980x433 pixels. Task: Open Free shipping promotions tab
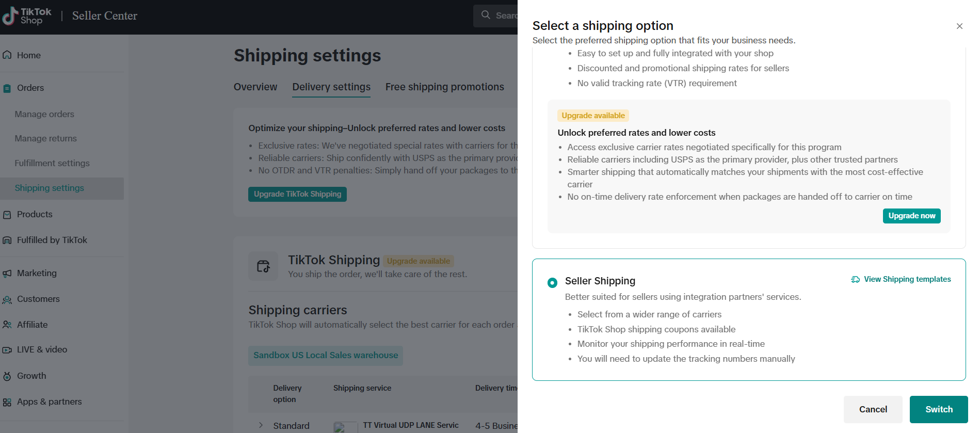tap(444, 87)
